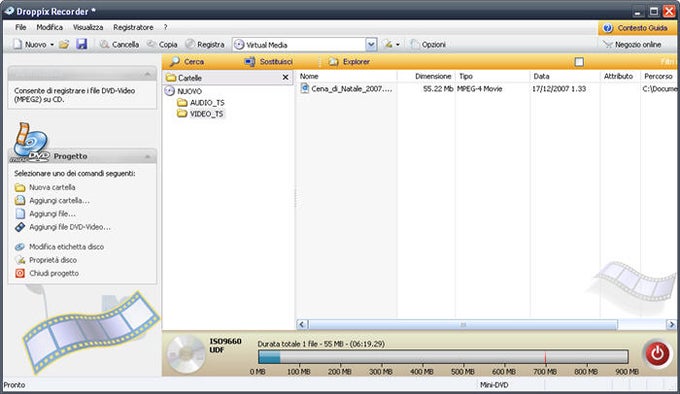Open Opzioni settings

coord(428,44)
